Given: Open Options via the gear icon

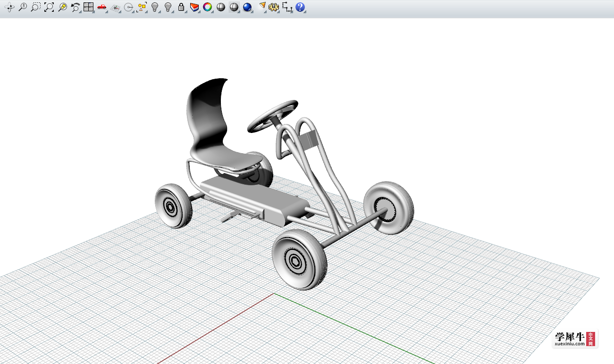Looking at the screenshot, I should [274, 7].
